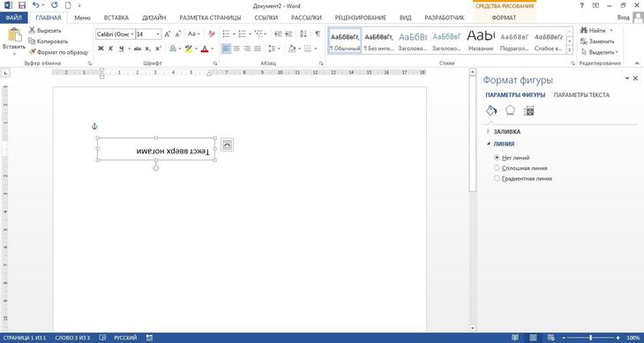Click the Clear Formatting eraser icon

pyautogui.click(x=212, y=34)
